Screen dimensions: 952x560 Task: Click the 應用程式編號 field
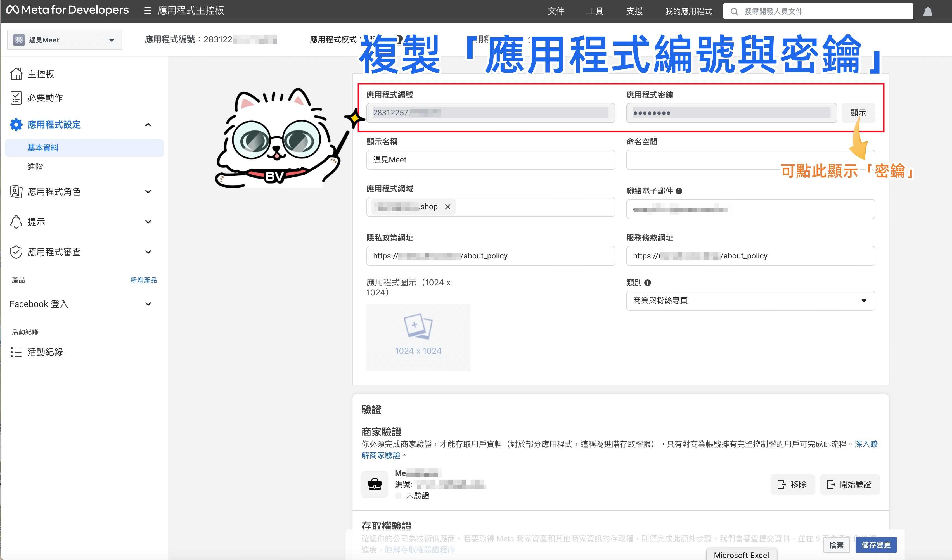490,113
